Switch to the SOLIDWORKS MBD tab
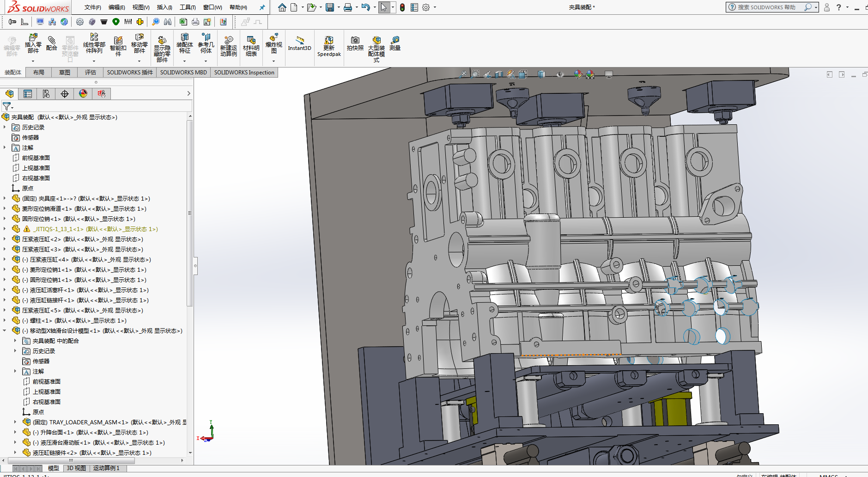Viewport: 868px width, 477px height. tap(183, 73)
